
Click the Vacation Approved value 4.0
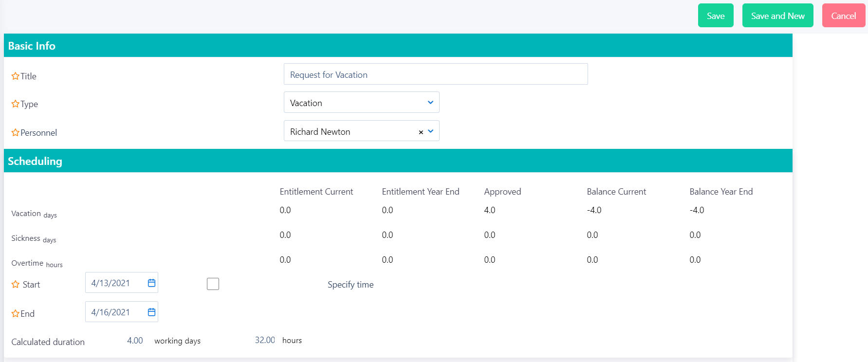pyautogui.click(x=490, y=210)
